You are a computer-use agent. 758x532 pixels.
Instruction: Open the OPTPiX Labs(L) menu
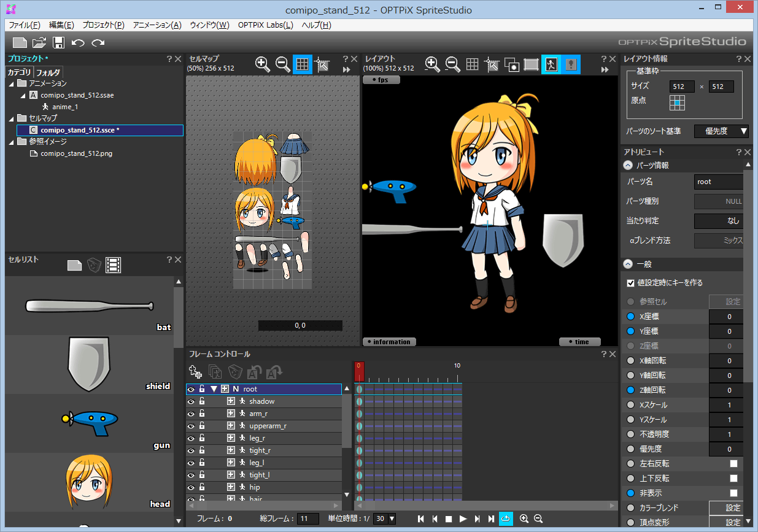tap(266, 25)
